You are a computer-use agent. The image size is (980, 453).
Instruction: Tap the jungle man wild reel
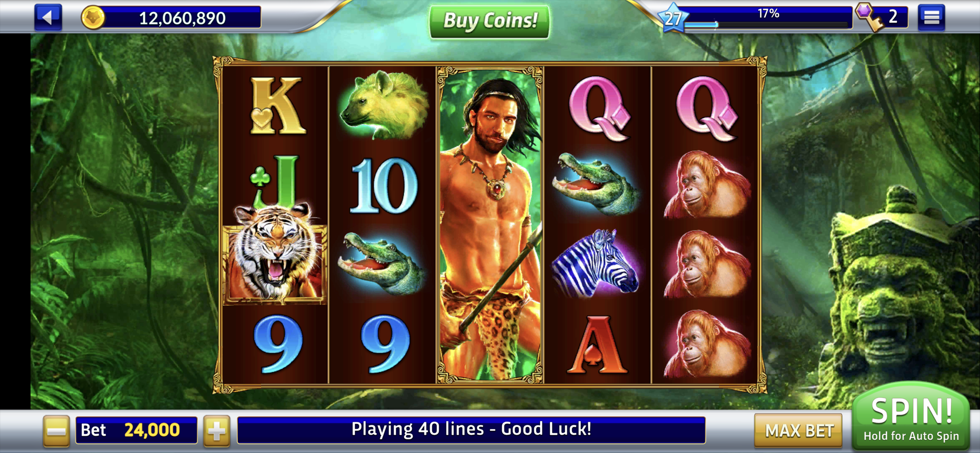click(x=490, y=225)
